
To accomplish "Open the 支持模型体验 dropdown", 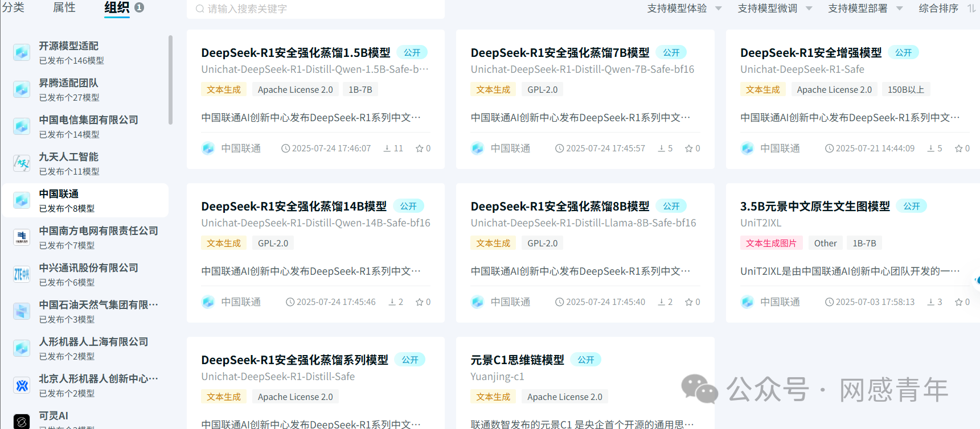I will pos(684,9).
